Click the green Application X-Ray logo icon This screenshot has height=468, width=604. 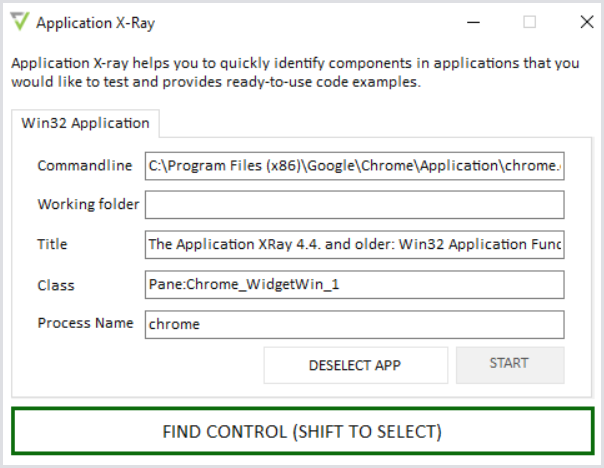point(19,21)
